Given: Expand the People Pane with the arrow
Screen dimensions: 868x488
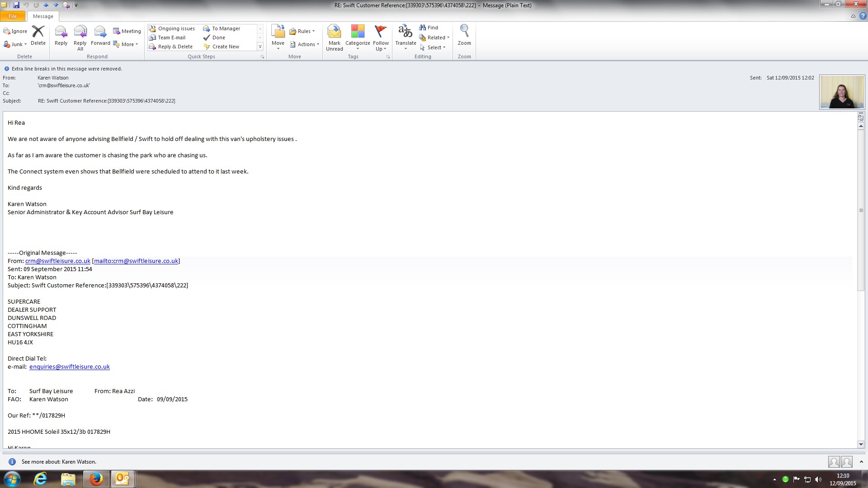Looking at the screenshot, I should [861, 462].
